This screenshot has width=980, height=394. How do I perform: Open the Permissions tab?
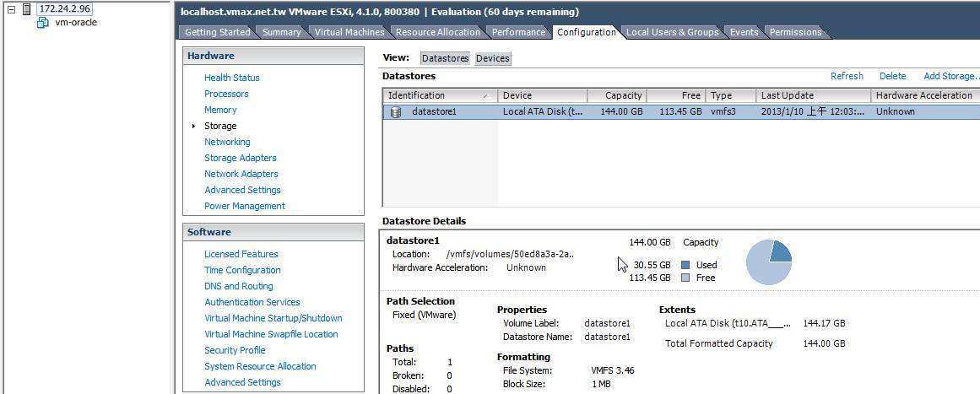point(796,32)
